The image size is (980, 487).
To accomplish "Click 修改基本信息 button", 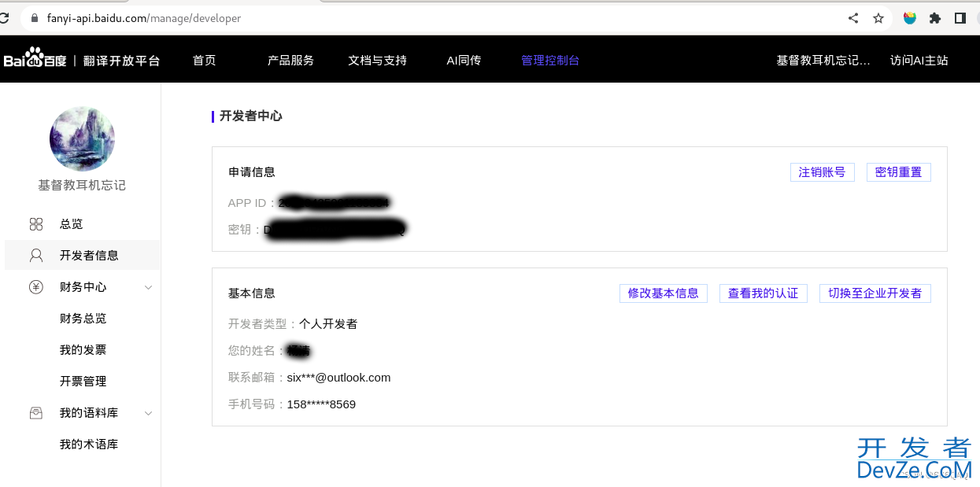I will [x=664, y=293].
